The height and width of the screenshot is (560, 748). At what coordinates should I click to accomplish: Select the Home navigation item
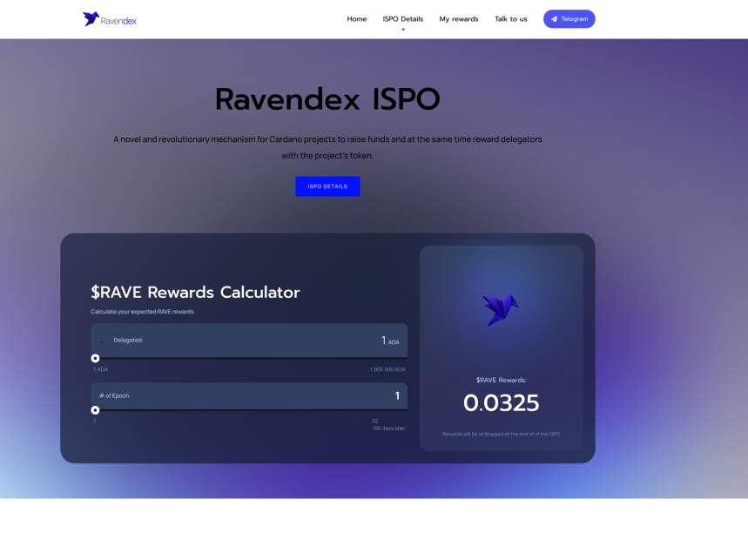click(356, 18)
